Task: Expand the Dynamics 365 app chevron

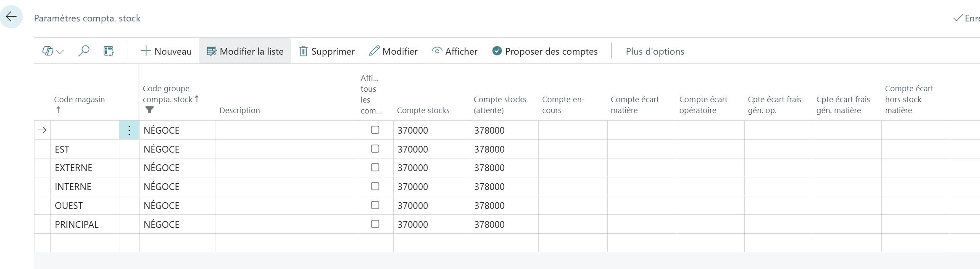Action: click(x=60, y=52)
